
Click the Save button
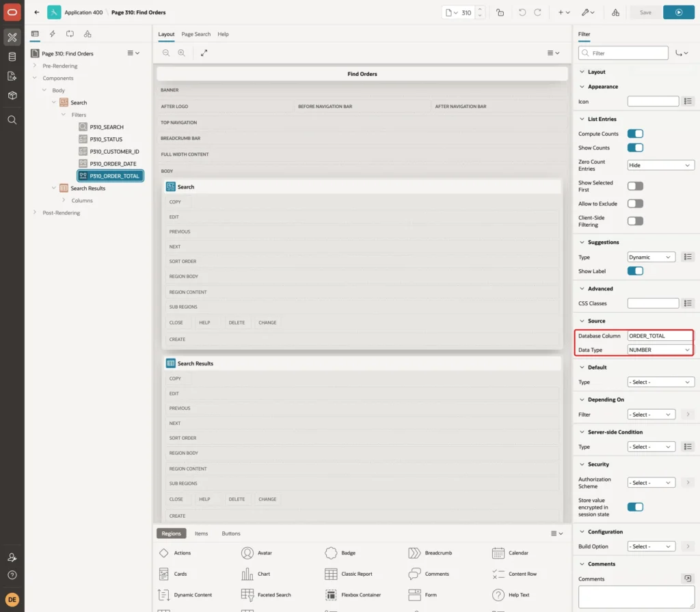645,12
